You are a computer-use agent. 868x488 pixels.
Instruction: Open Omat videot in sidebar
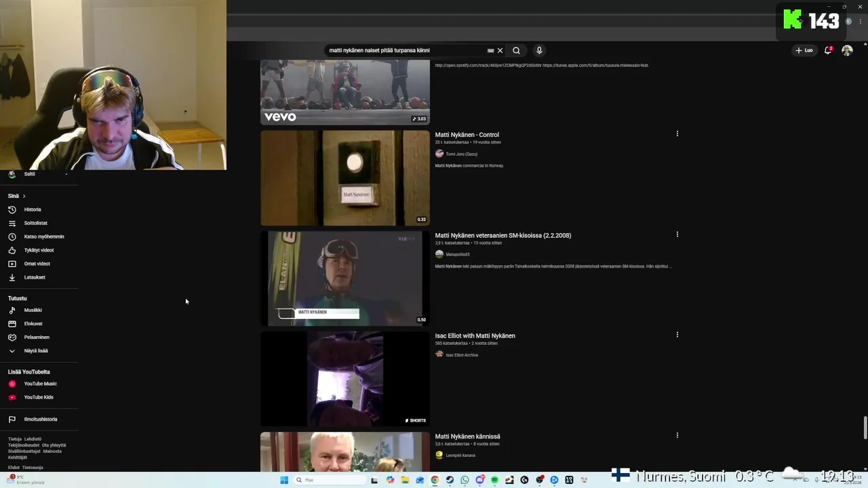tap(37, 264)
